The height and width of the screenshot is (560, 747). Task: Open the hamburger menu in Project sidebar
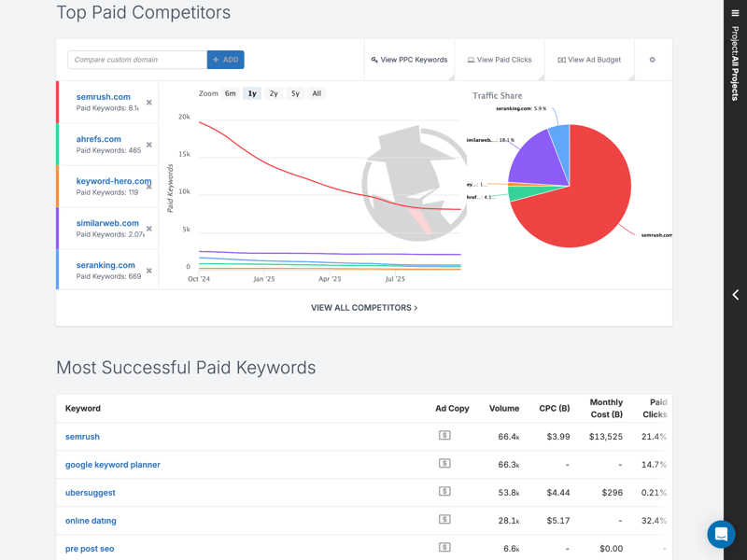tap(735, 13)
